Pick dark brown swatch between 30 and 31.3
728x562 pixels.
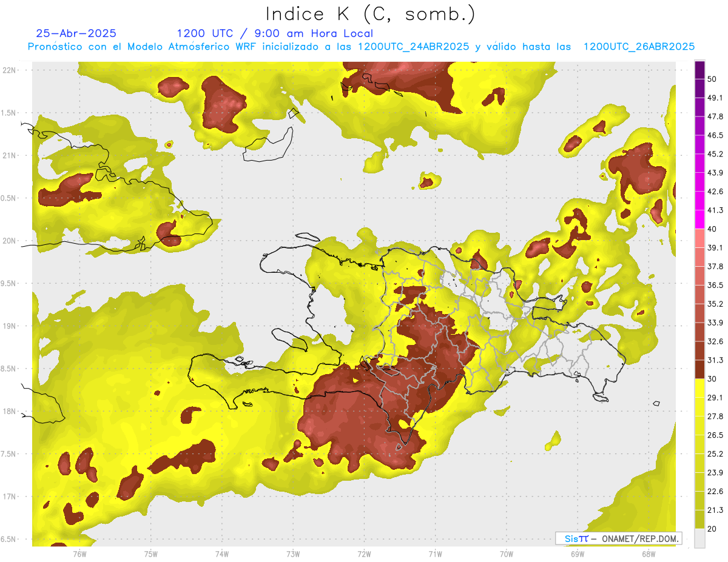[699, 369]
